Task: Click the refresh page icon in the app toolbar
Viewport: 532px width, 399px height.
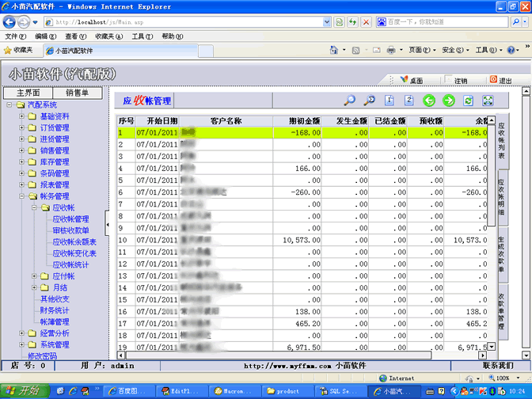Action: [x=469, y=101]
